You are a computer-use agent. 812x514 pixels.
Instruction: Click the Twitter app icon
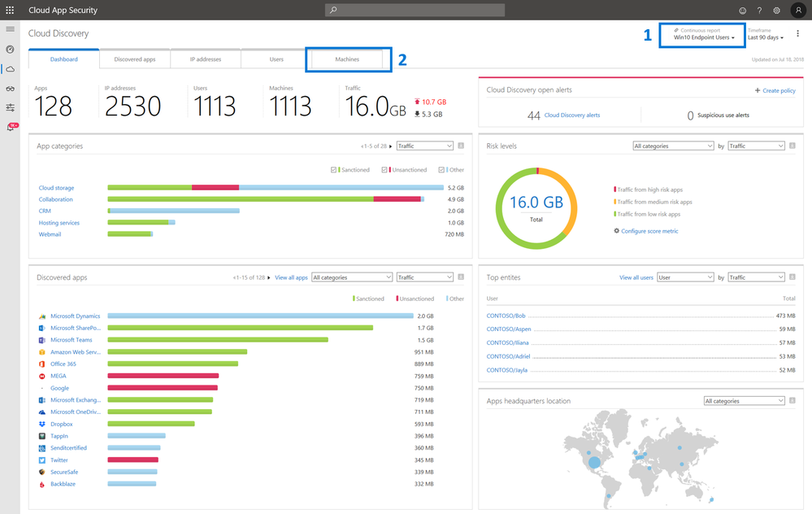click(42, 460)
